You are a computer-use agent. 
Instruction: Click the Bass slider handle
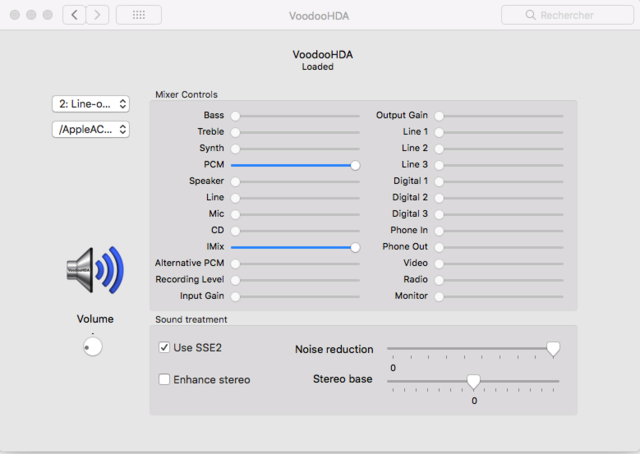pyautogui.click(x=235, y=116)
